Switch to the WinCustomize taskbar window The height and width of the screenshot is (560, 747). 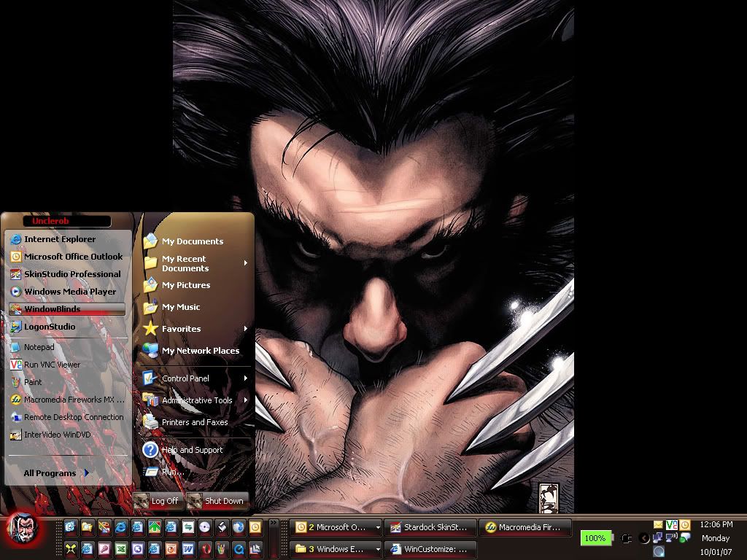[x=430, y=549]
